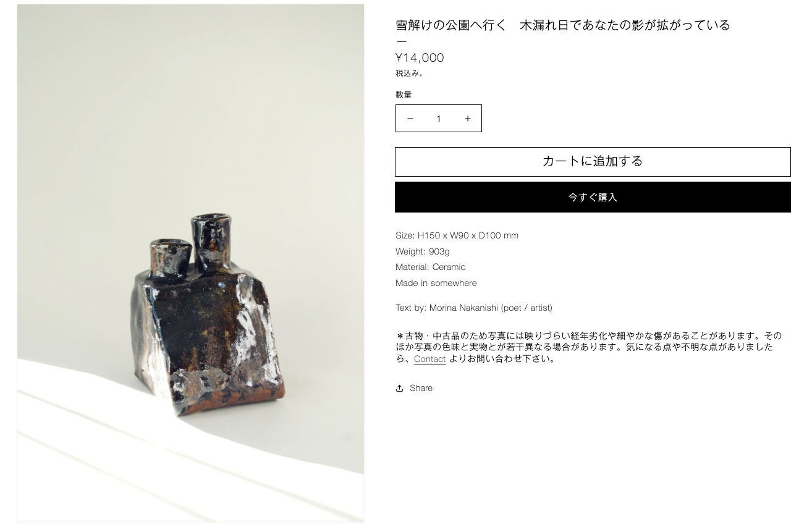This screenshot has height=527, width=812.
Task: Click the Material: Ceramic line
Action: (x=430, y=267)
